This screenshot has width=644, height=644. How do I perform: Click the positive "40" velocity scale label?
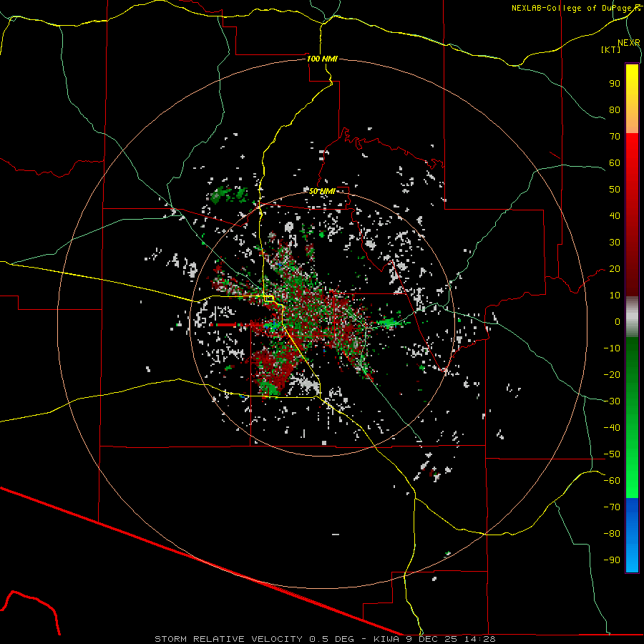click(x=615, y=216)
